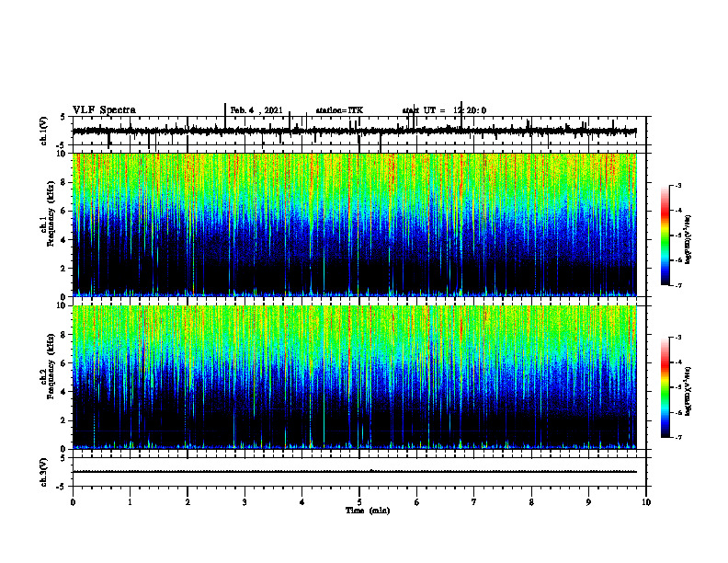Image resolution: width=728 pixels, height=563 pixels.
Task: Click the time axis tick label '2'
Action: tap(188, 502)
